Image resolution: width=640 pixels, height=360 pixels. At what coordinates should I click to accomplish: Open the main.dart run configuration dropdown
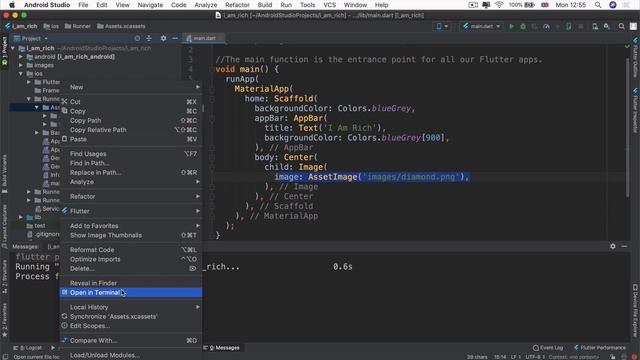point(482,26)
